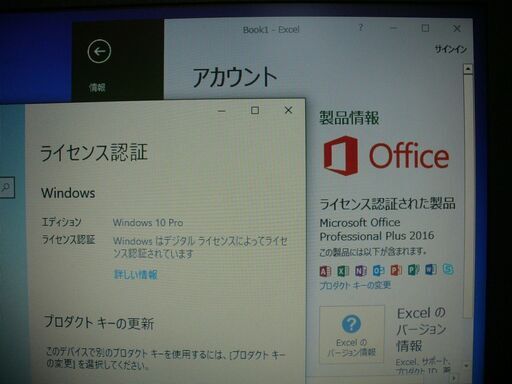Click the PowerPoint app icon
512x384 pixels.
click(x=396, y=270)
